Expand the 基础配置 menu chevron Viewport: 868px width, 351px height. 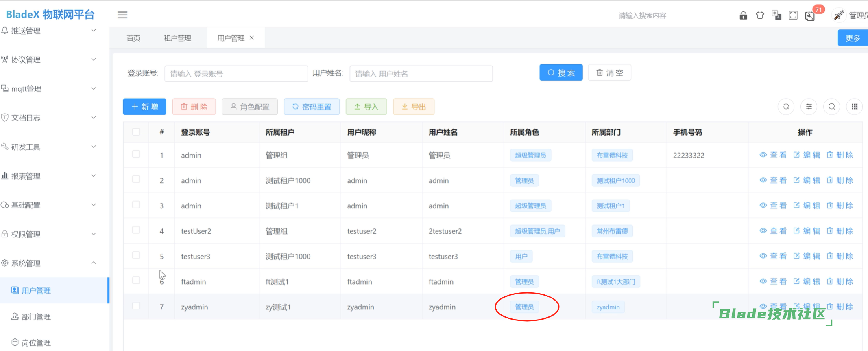pos(94,205)
